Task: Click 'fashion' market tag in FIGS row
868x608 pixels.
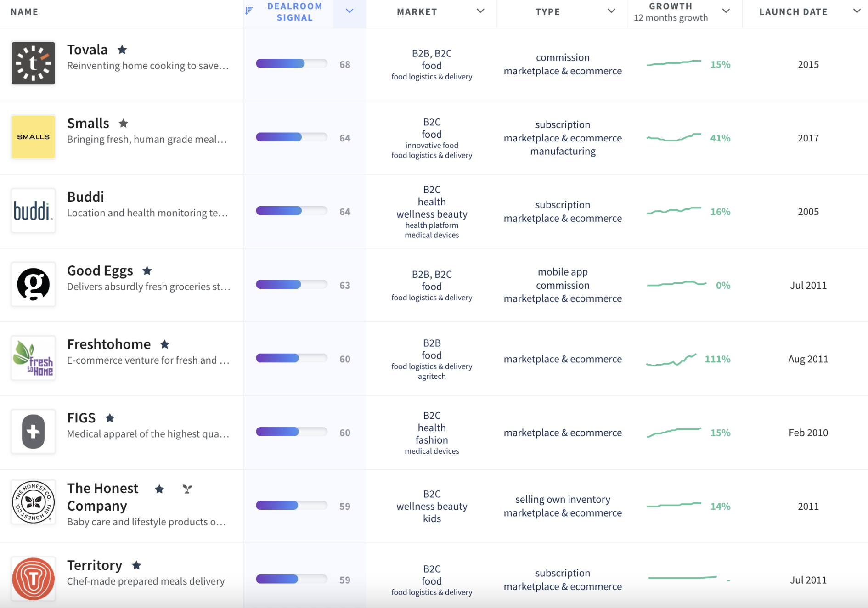Action: 432,440
